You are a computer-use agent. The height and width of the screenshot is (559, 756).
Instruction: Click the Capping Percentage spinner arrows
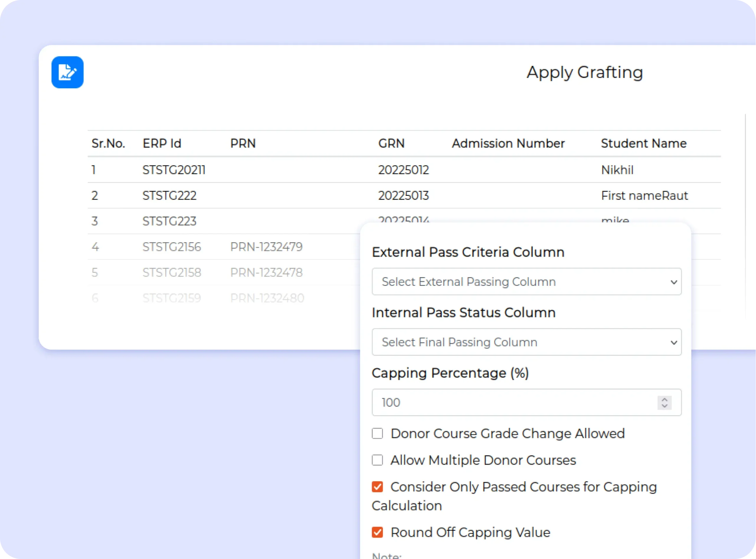tap(664, 402)
